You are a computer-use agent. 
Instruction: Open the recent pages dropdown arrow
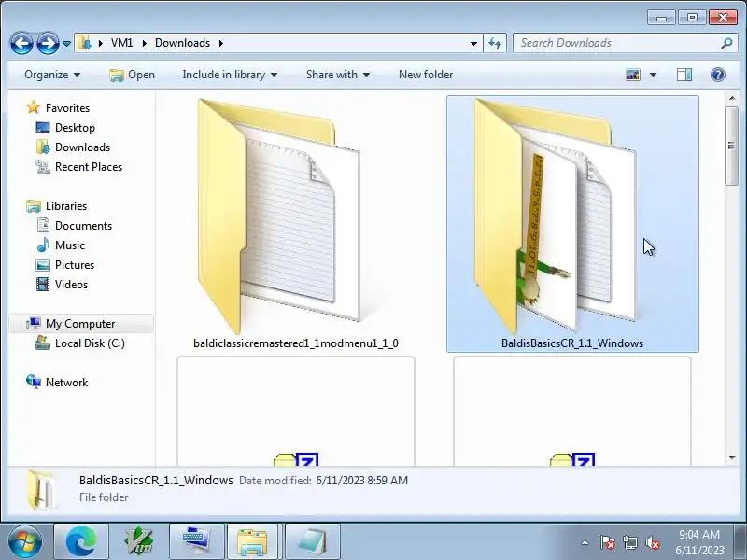click(x=66, y=44)
